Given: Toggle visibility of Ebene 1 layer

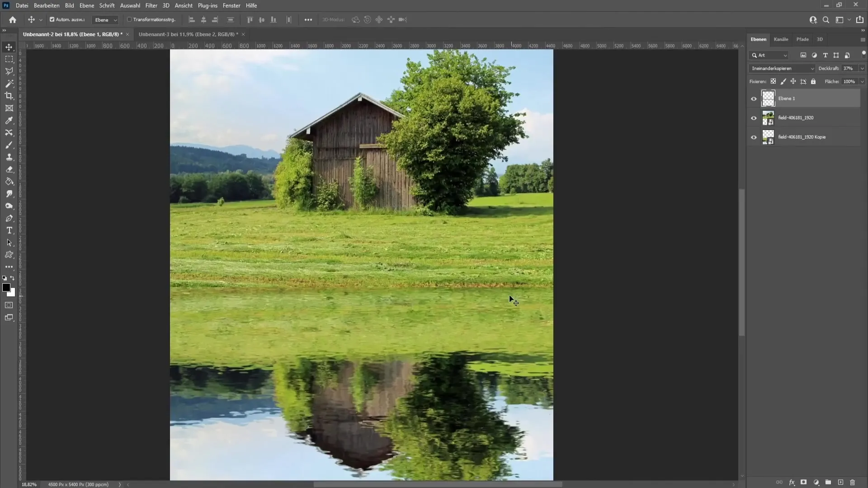Looking at the screenshot, I should tap(753, 98).
